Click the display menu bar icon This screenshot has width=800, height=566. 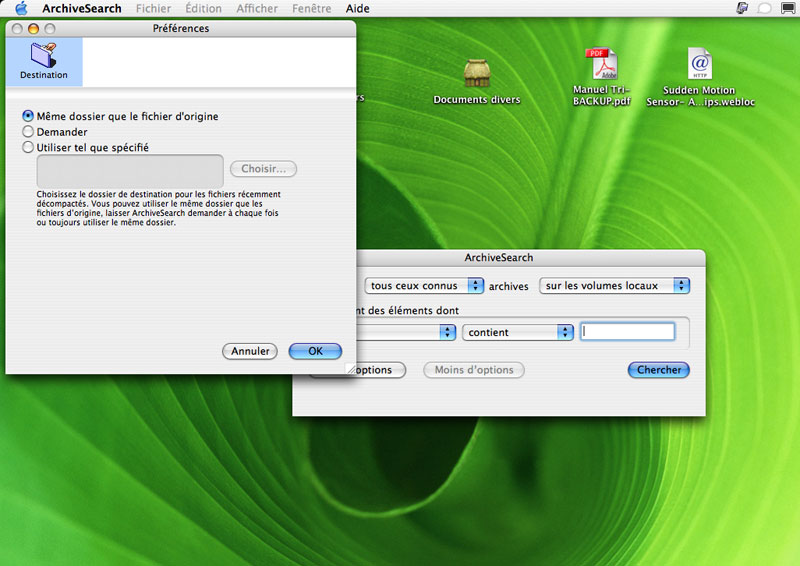(x=788, y=8)
